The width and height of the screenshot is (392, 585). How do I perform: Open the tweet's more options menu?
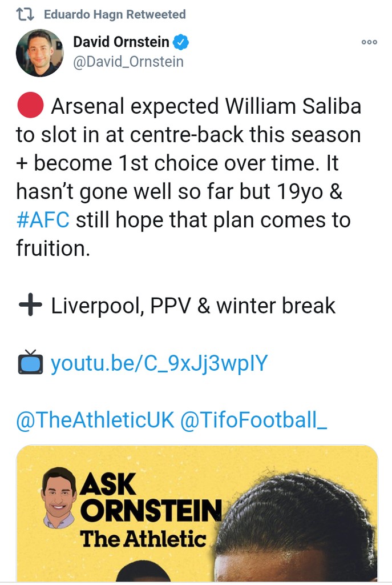coord(369,42)
